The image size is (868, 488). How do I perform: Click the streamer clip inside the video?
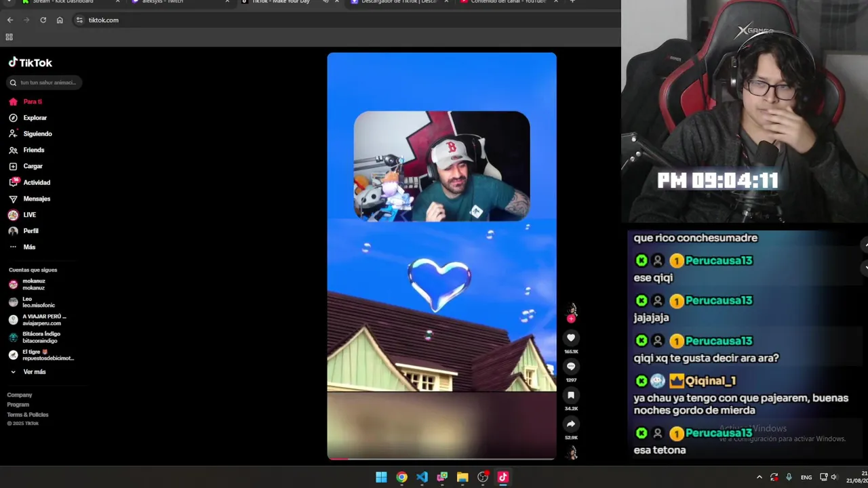click(441, 166)
